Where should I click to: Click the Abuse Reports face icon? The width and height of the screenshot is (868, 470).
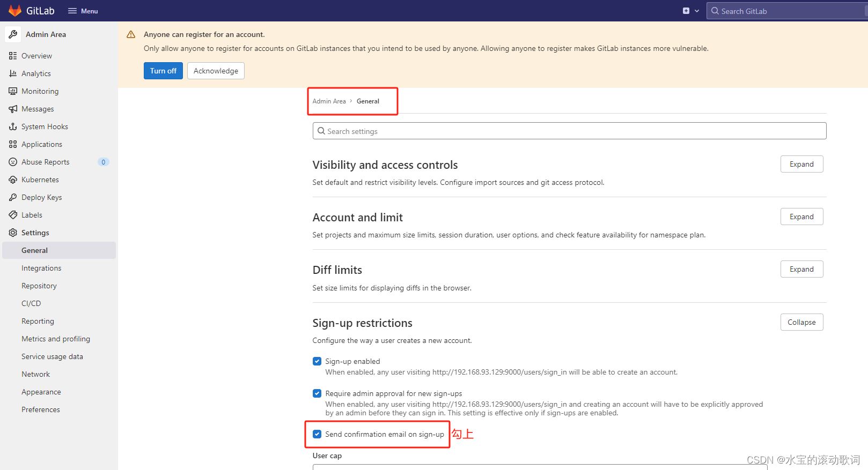tap(13, 162)
